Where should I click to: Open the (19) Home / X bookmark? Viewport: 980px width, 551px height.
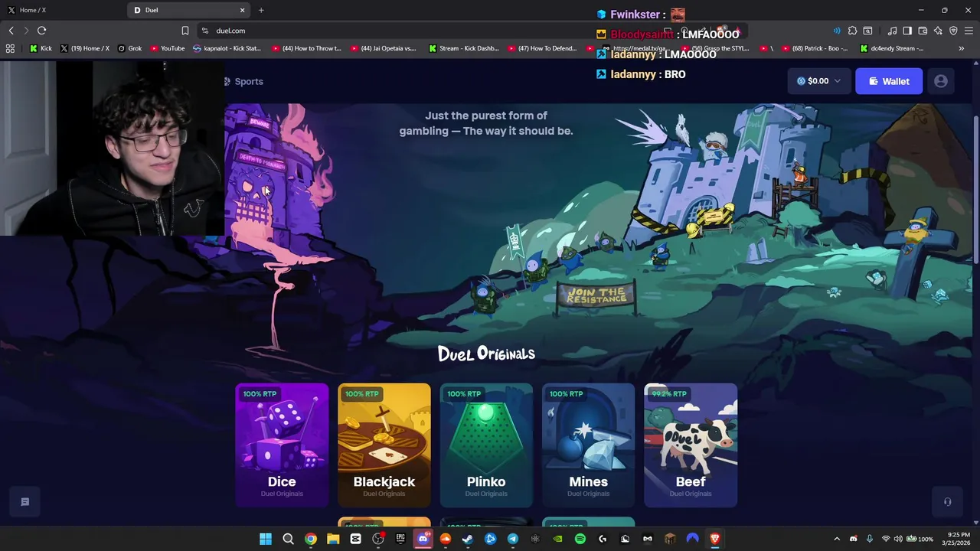(x=85, y=48)
